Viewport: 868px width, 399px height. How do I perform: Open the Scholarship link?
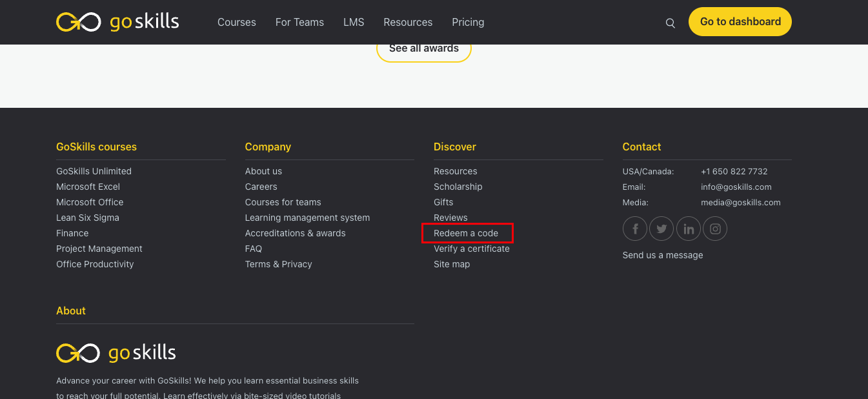pos(458,187)
